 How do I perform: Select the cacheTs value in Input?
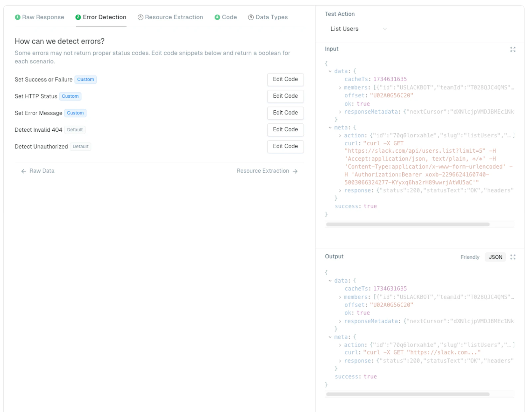click(x=390, y=79)
